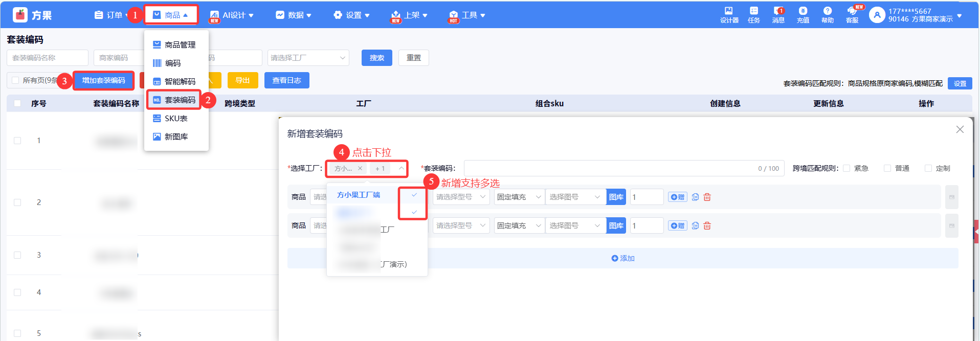Click the 增加套装编码 button

[104, 80]
